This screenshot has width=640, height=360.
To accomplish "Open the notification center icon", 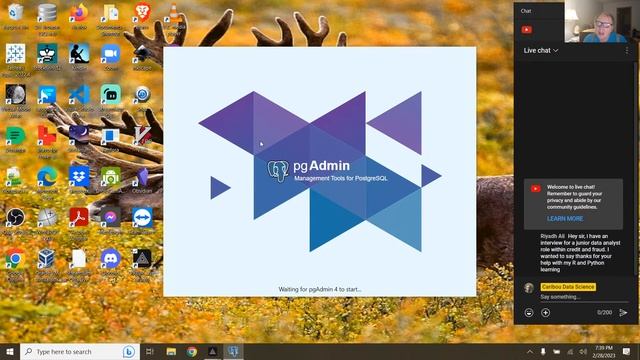I will (626, 351).
